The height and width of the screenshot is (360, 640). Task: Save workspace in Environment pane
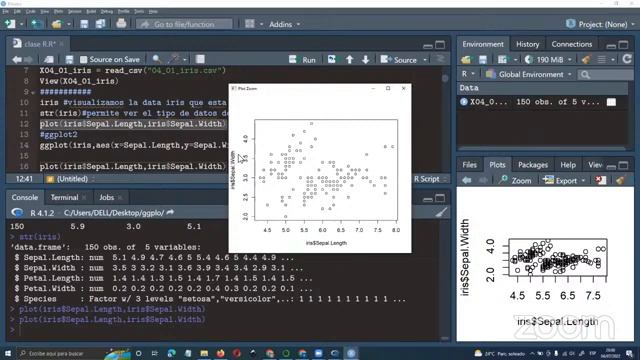click(483, 60)
